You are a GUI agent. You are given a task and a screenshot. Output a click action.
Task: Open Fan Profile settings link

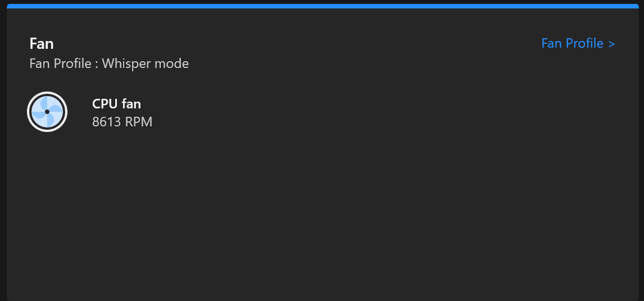578,43
